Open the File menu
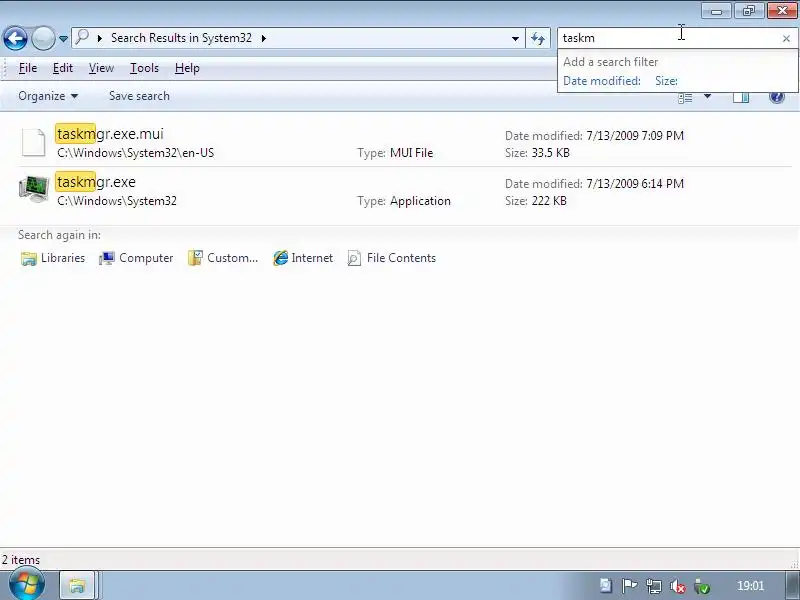This screenshot has width=800, height=600. 28,68
